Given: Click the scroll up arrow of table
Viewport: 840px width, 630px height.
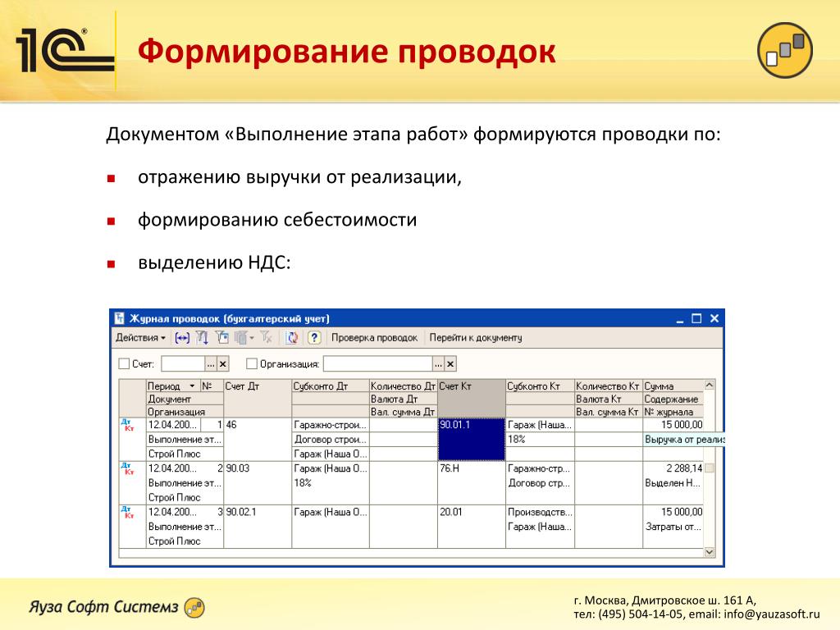Looking at the screenshot, I should coord(710,386).
